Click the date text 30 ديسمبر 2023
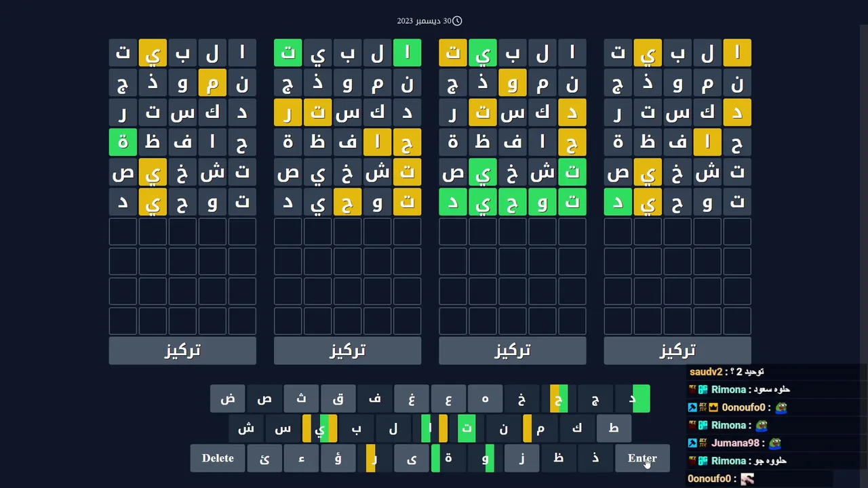The height and width of the screenshot is (488, 868). (x=424, y=21)
